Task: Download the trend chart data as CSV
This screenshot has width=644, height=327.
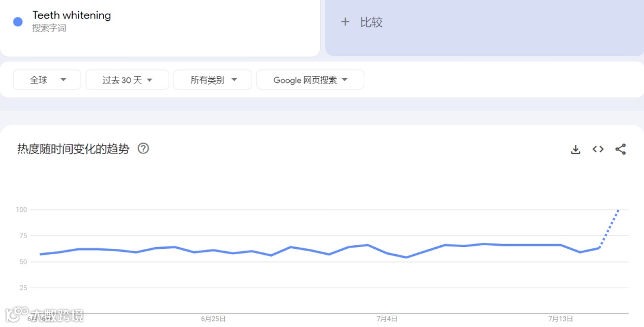Action: pyautogui.click(x=575, y=150)
